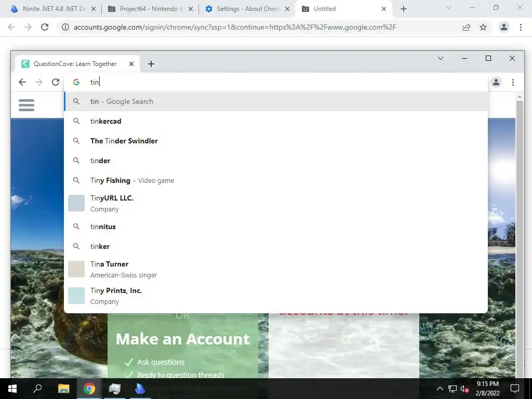The image size is (532, 399).
Task: Click the Tina Turner thumbnail
Action: [76, 269]
